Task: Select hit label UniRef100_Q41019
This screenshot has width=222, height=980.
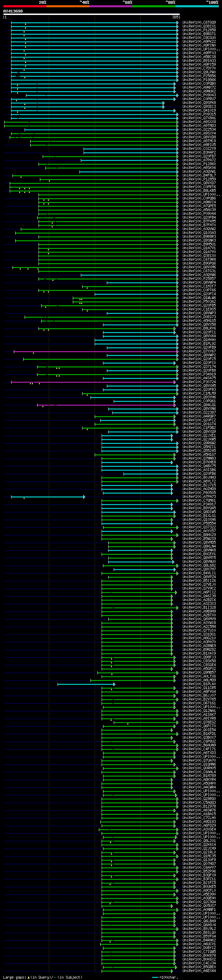Action: (199, 110)
